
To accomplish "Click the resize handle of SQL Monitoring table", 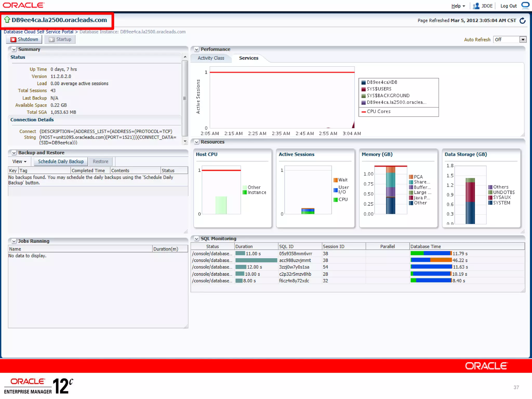I will pyautogui.click(x=523, y=290).
